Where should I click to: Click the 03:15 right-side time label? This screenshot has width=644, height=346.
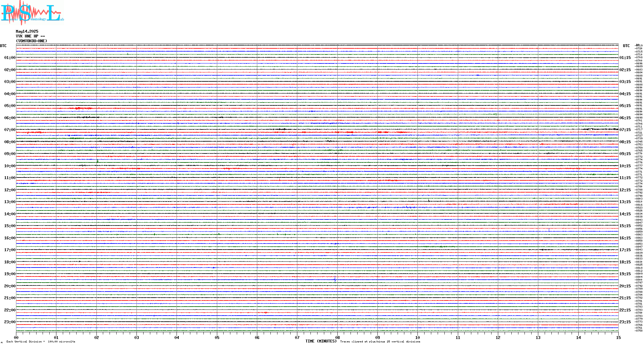(x=625, y=82)
